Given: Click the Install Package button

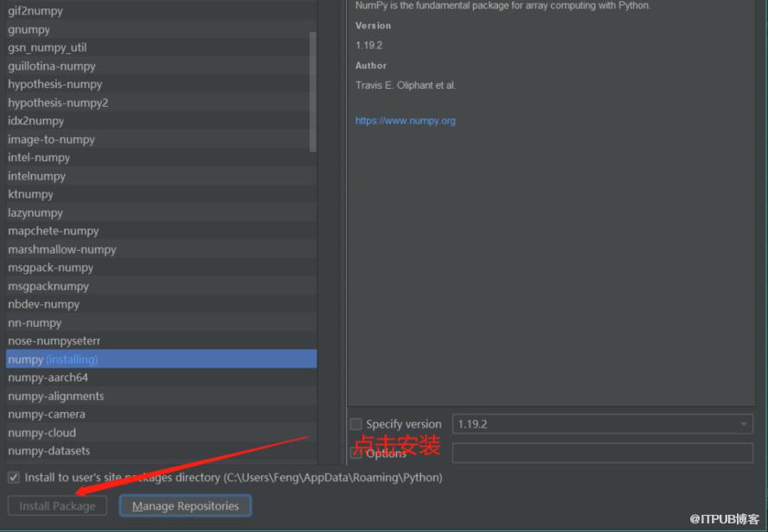Looking at the screenshot, I should coord(57,505).
